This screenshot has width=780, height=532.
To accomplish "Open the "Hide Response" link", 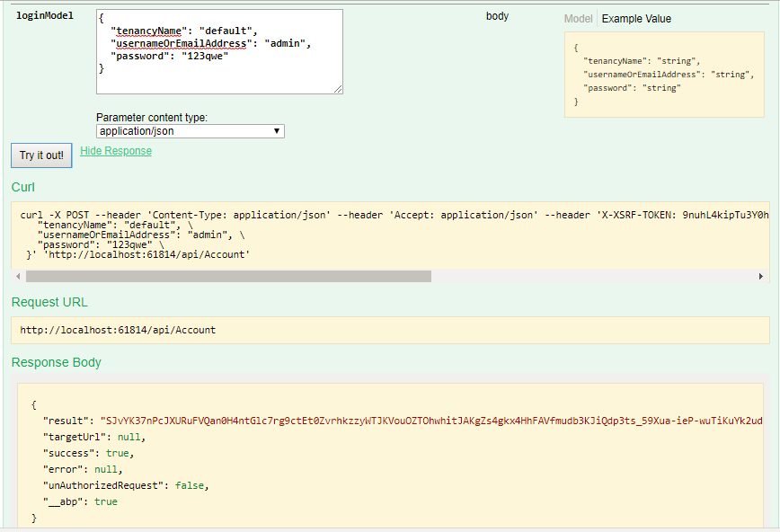I will tap(115, 150).
